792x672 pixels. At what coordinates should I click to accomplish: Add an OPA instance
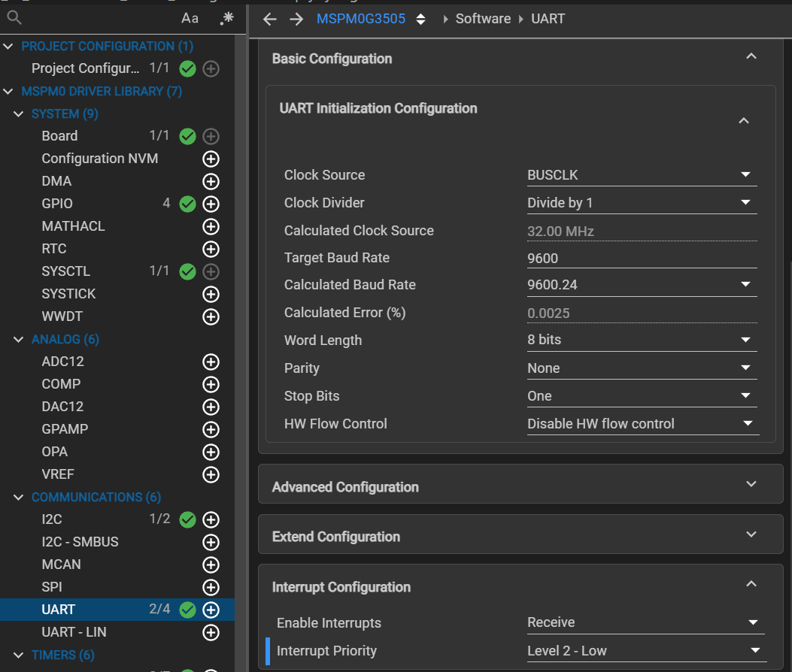click(211, 452)
